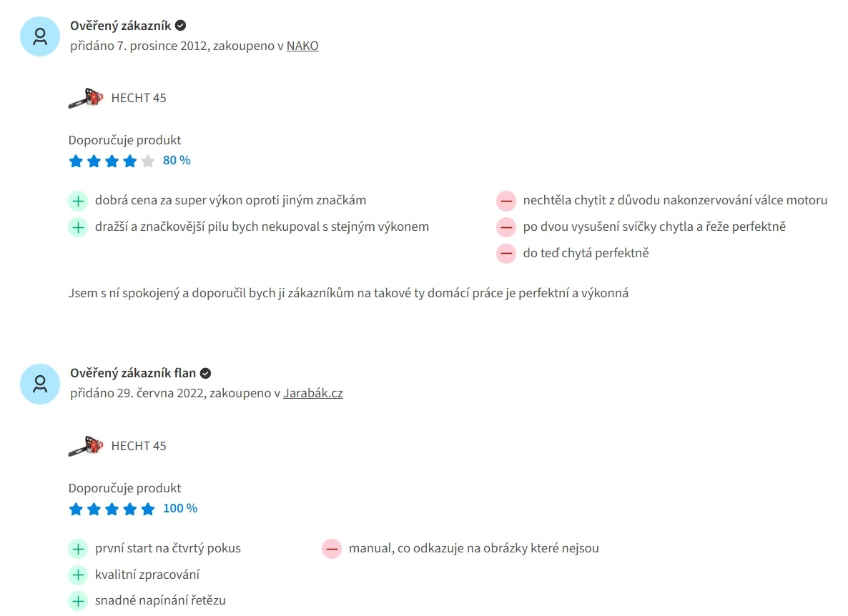The height and width of the screenshot is (616, 848).
Task: Click the HECHT 45 product name in first review
Action: (139, 98)
